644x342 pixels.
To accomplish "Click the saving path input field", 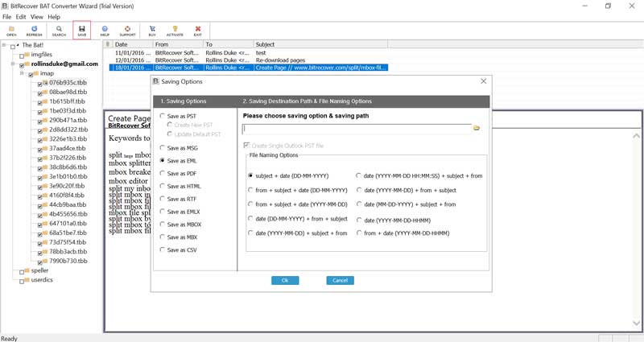I will pyautogui.click(x=357, y=129).
